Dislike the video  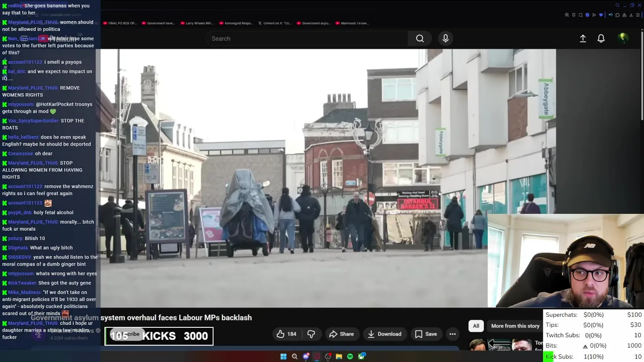click(311, 334)
